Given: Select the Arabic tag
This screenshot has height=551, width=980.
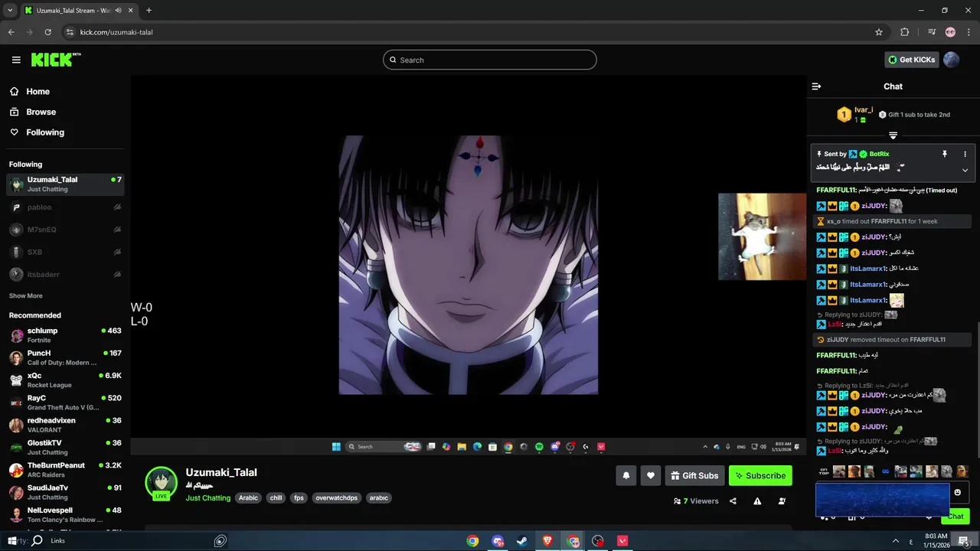Looking at the screenshot, I should (248, 498).
